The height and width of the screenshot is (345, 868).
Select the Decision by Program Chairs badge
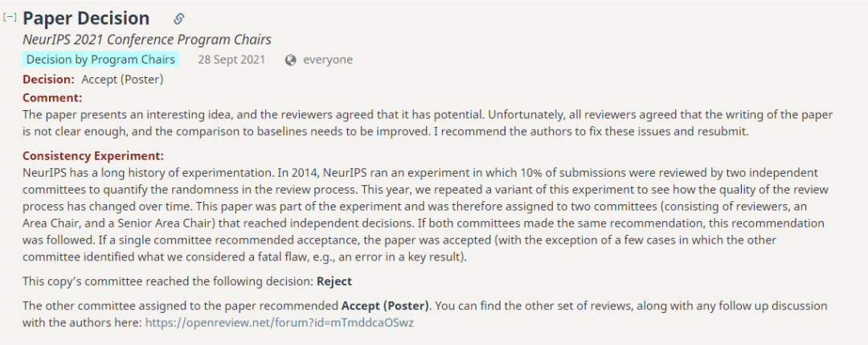click(100, 60)
